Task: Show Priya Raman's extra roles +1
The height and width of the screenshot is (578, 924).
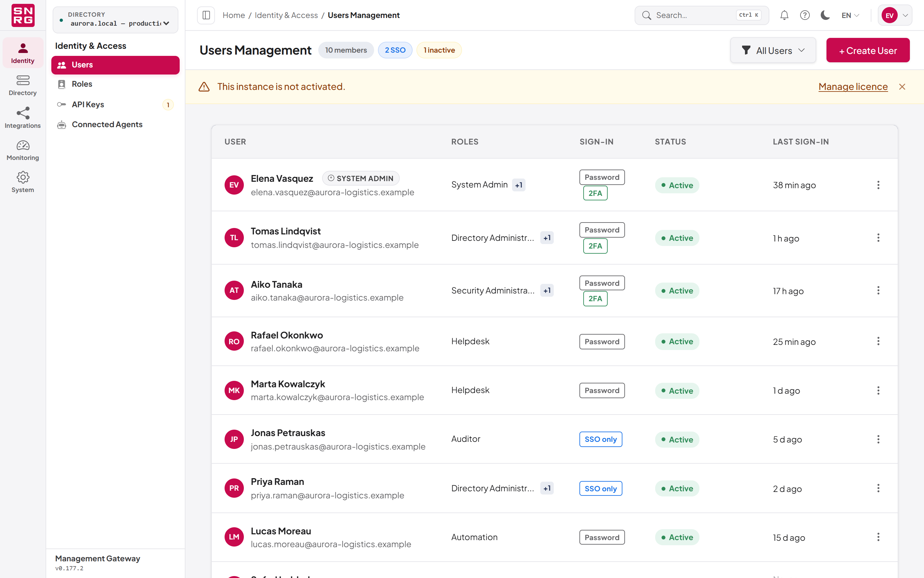Action: (547, 488)
